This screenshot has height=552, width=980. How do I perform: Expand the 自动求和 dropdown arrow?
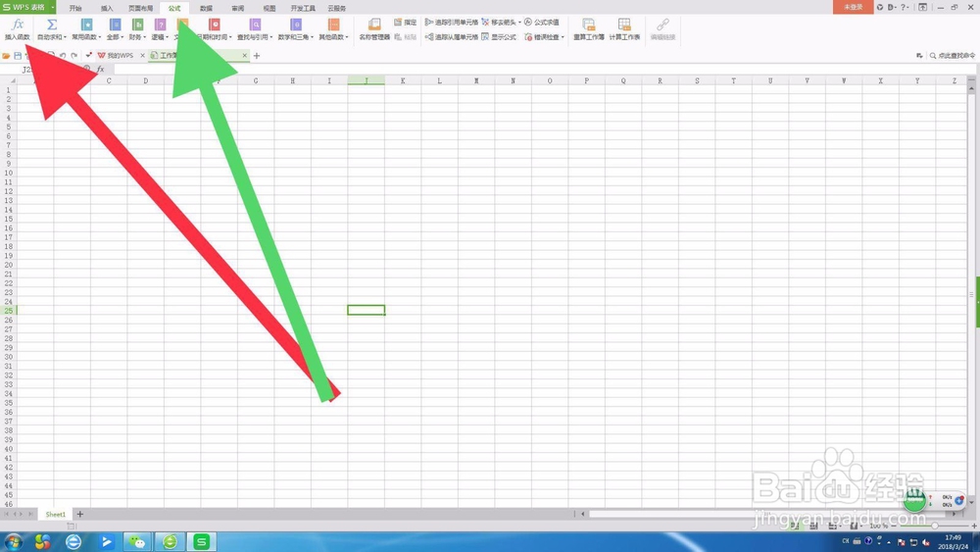tap(65, 37)
